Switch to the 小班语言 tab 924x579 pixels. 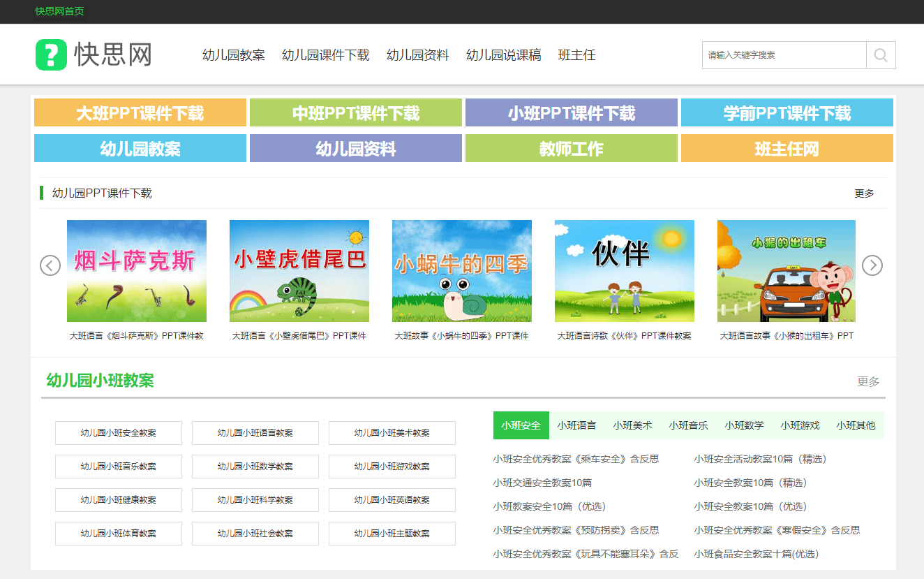pyautogui.click(x=577, y=425)
